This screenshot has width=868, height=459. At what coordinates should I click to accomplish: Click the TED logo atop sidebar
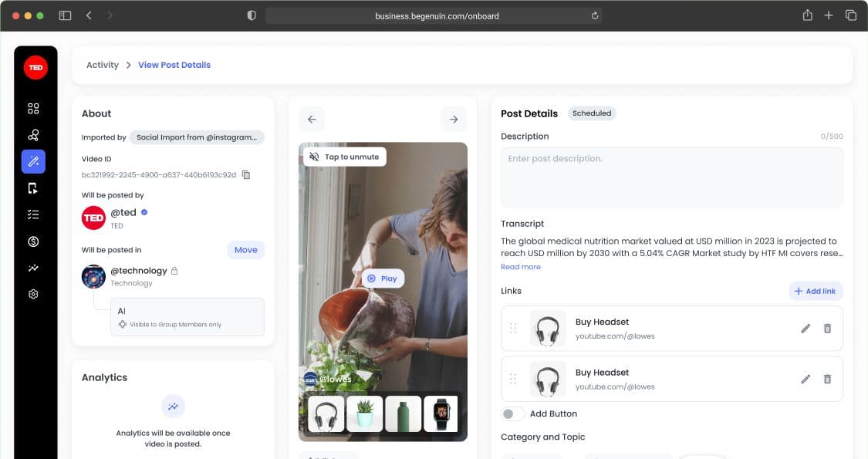(35, 68)
